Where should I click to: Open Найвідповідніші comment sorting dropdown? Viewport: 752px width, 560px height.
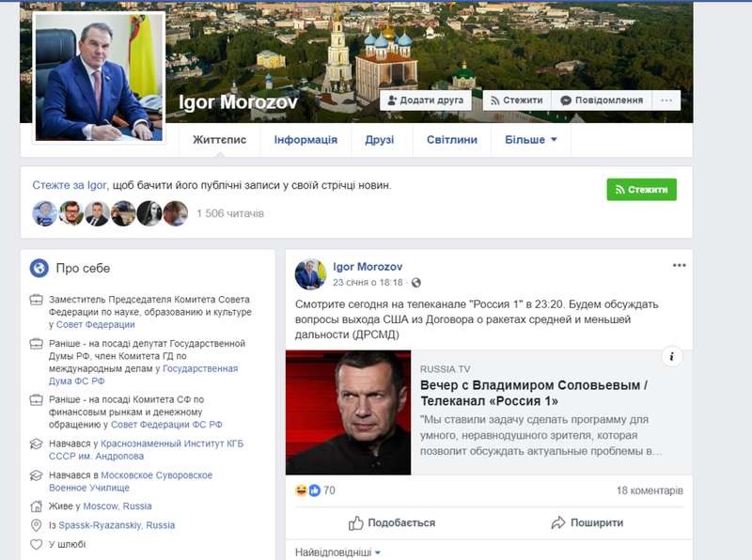(338, 552)
